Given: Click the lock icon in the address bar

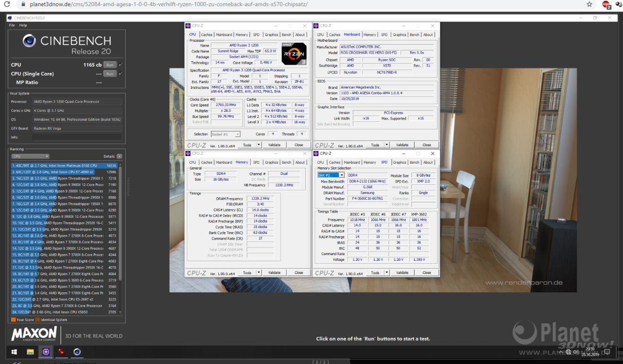Looking at the screenshot, I should pyautogui.click(x=23, y=4).
